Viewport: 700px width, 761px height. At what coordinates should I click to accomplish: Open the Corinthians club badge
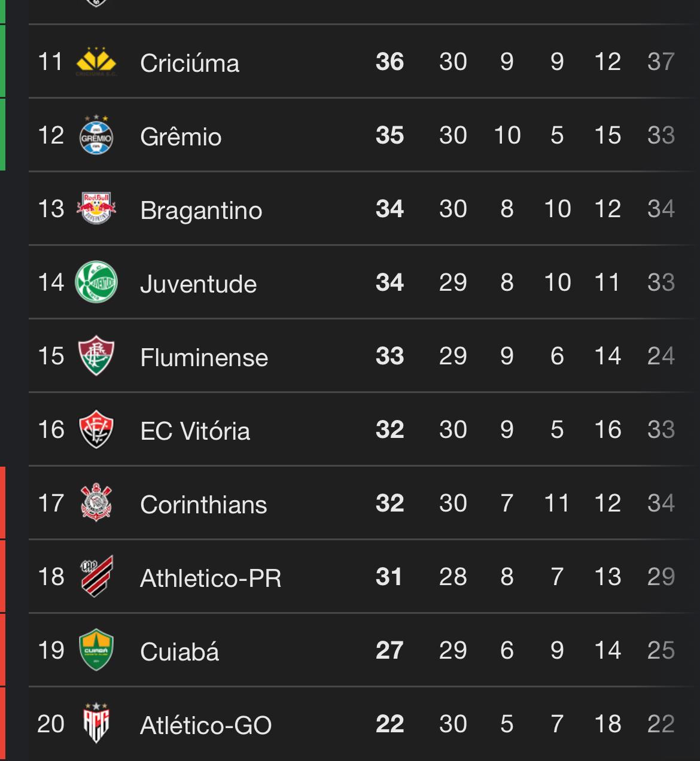tap(96, 503)
